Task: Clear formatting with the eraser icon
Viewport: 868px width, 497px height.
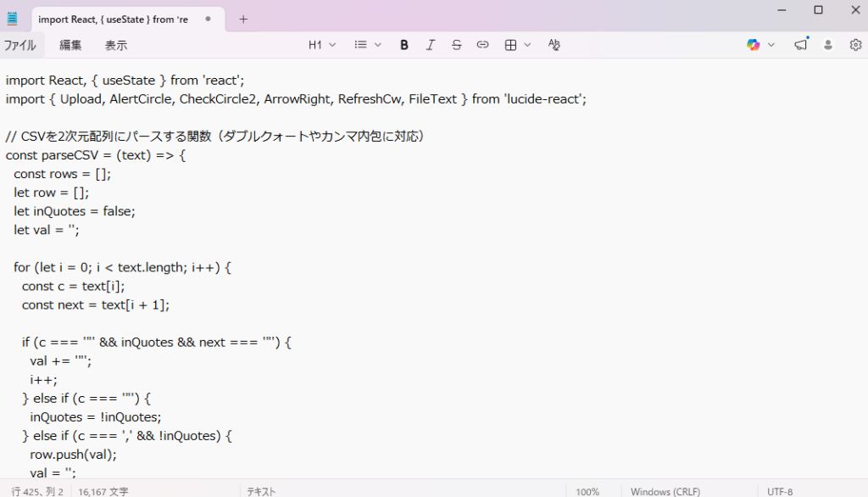Action: (x=554, y=45)
